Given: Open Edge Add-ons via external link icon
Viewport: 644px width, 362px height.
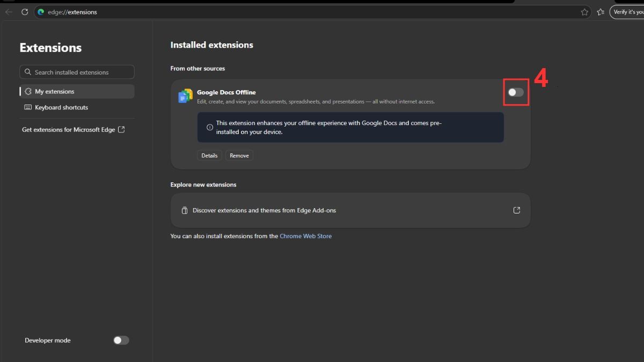Looking at the screenshot, I should [517, 210].
